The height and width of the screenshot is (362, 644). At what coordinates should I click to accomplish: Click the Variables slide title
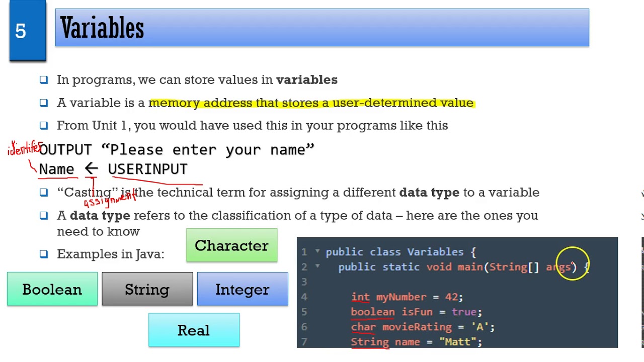click(x=102, y=28)
